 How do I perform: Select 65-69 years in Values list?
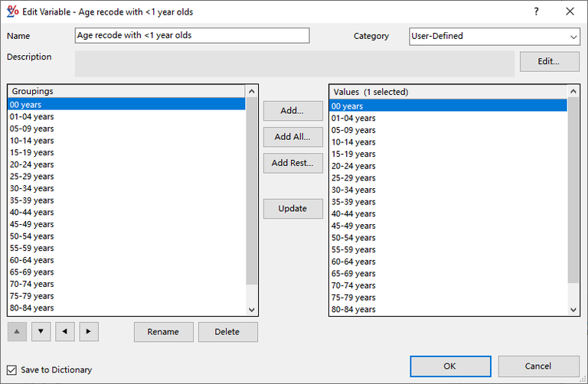click(x=354, y=274)
